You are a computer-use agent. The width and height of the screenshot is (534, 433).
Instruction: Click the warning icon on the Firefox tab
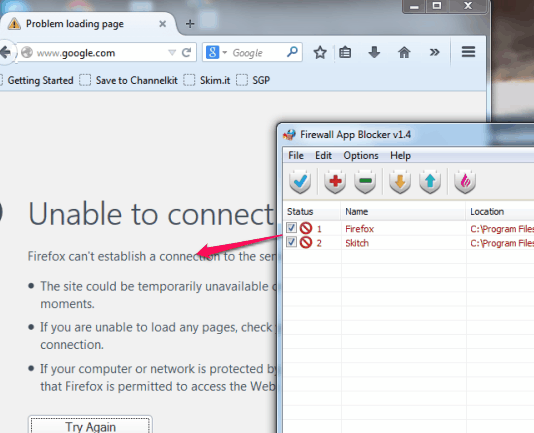pos(14,24)
